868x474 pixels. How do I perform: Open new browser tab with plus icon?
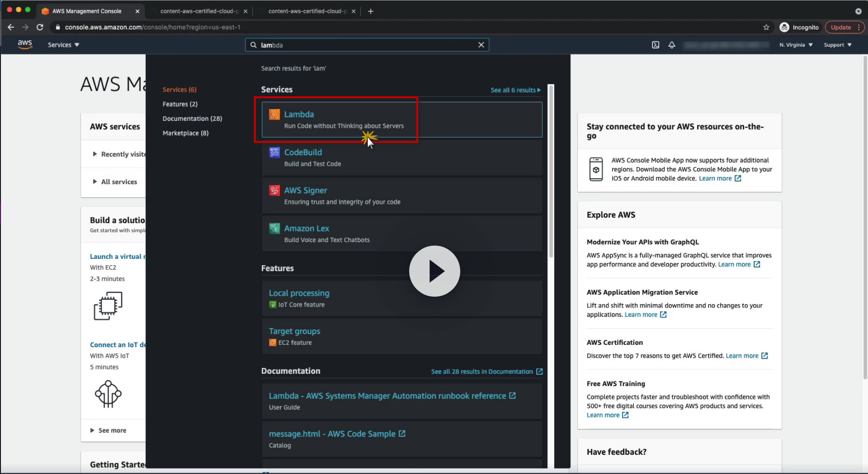(371, 11)
